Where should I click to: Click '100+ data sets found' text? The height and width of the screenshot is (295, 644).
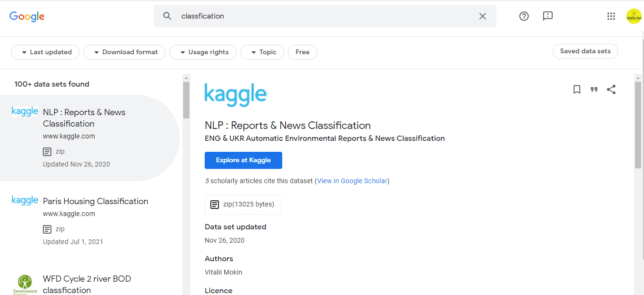click(52, 84)
